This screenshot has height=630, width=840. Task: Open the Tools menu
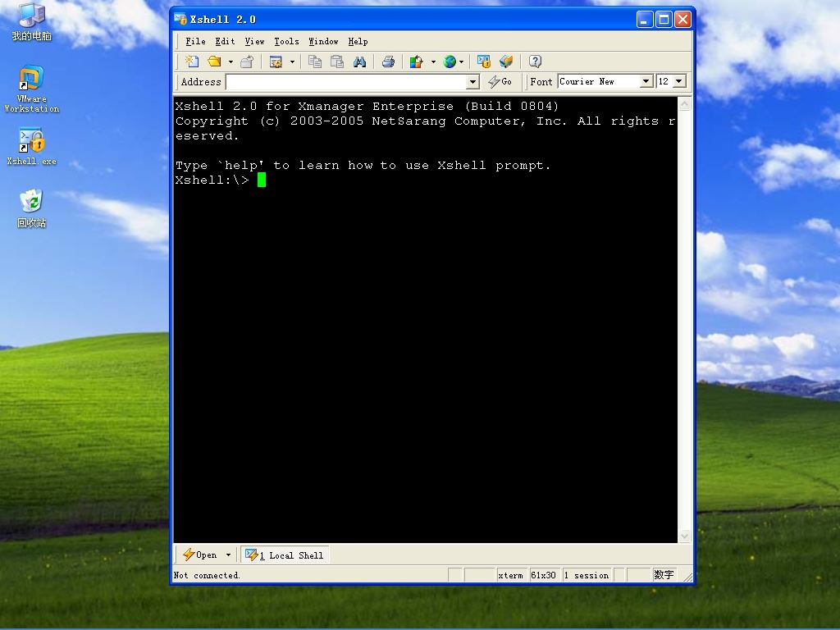point(286,41)
